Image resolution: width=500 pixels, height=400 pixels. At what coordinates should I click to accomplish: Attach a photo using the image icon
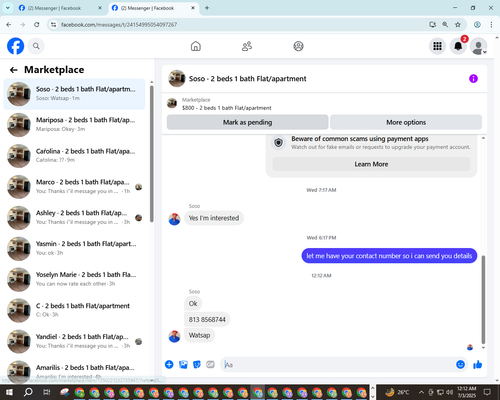(183, 364)
